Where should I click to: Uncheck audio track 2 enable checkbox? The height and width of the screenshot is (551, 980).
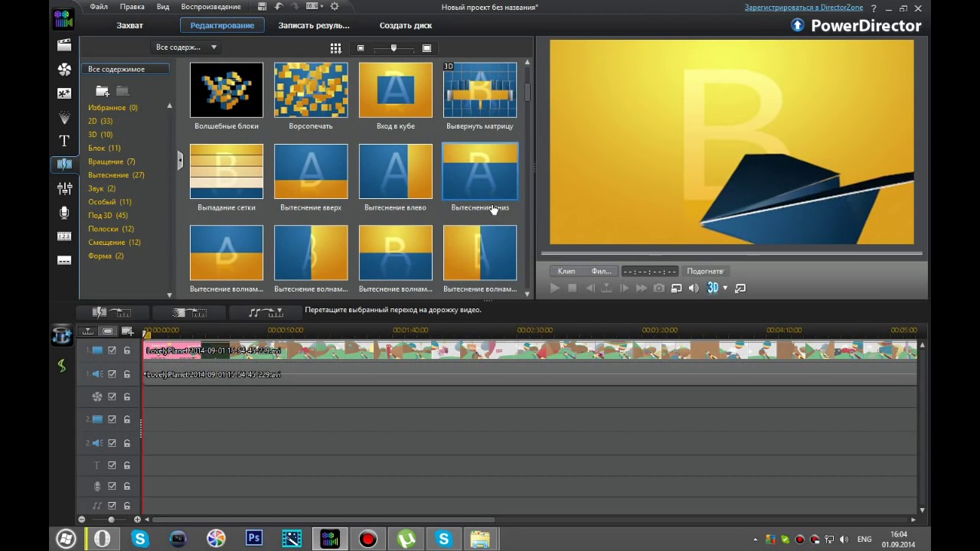(x=112, y=443)
